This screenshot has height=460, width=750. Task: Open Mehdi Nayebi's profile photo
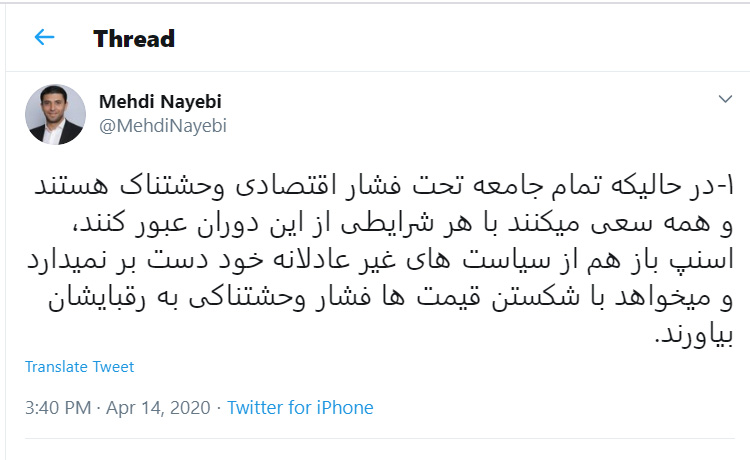(x=55, y=114)
